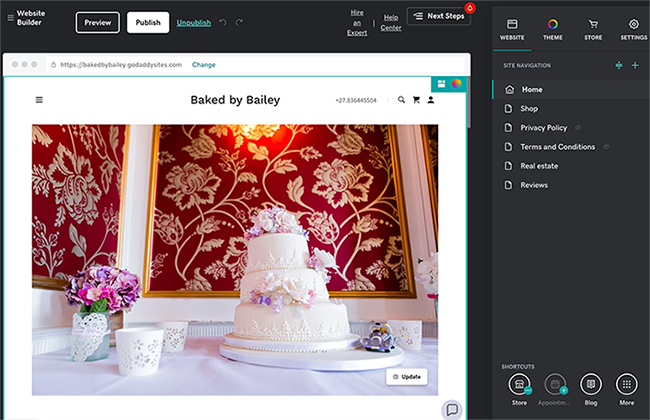Undo the last change
This screenshot has height=420, width=650.
click(x=223, y=22)
